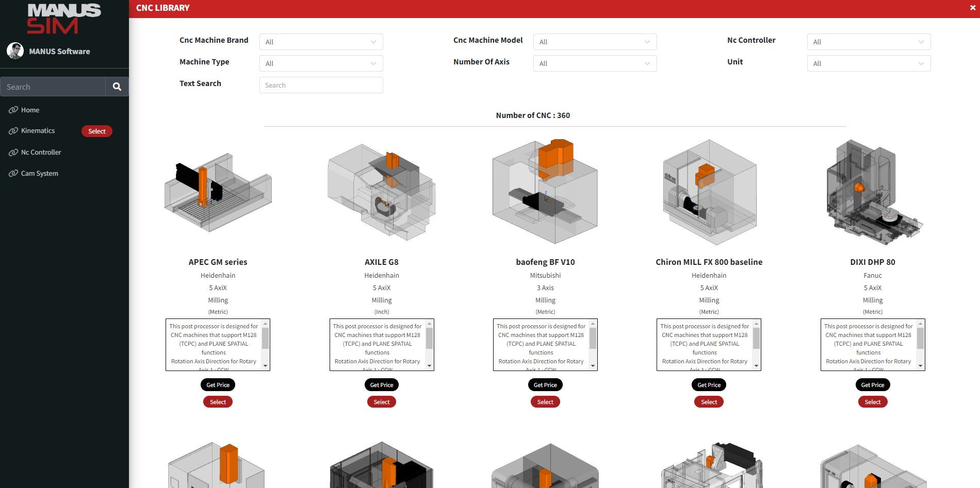Open the Home menu item
This screenshot has width=980, height=488.
click(30, 110)
